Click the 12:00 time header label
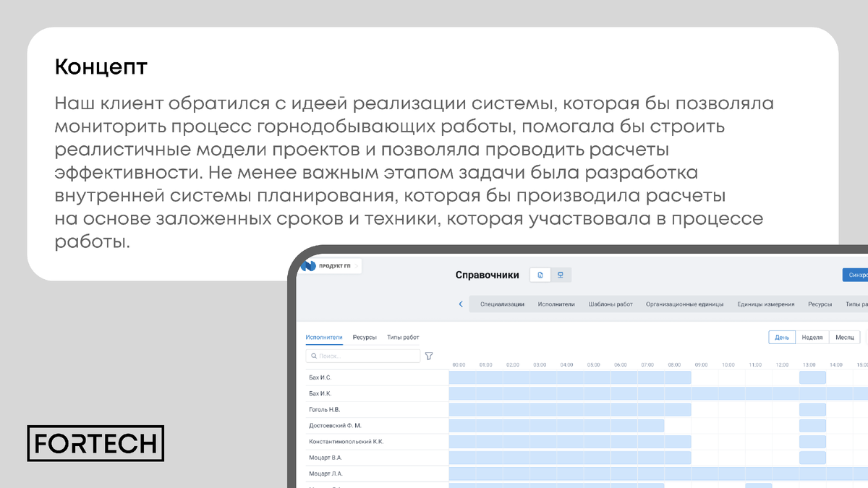The width and height of the screenshot is (868, 488). point(782,365)
